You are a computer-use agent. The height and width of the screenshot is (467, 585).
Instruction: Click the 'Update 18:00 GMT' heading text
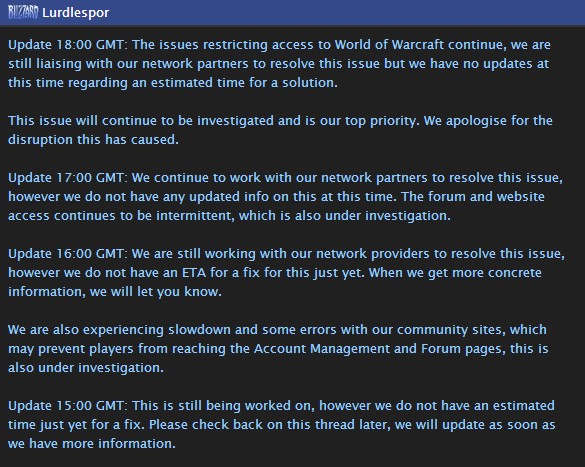(68, 45)
